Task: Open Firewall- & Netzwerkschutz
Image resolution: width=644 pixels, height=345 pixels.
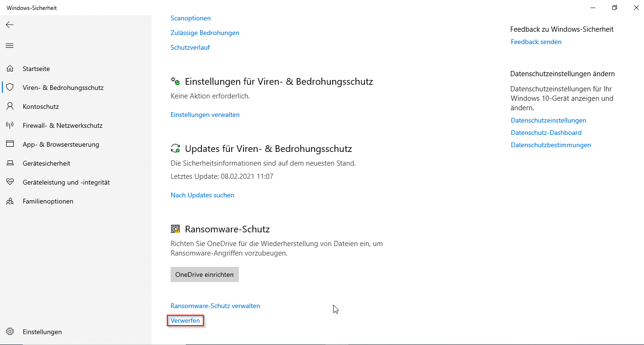Action: click(63, 125)
